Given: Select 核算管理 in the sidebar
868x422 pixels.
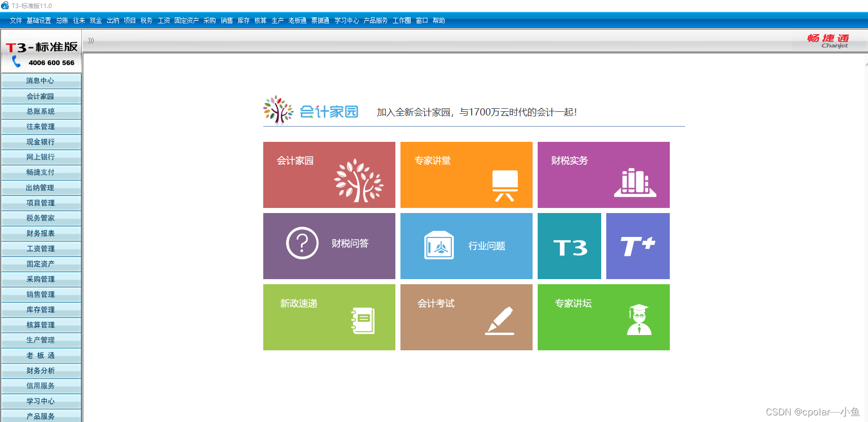Looking at the screenshot, I should tap(41, 325).
